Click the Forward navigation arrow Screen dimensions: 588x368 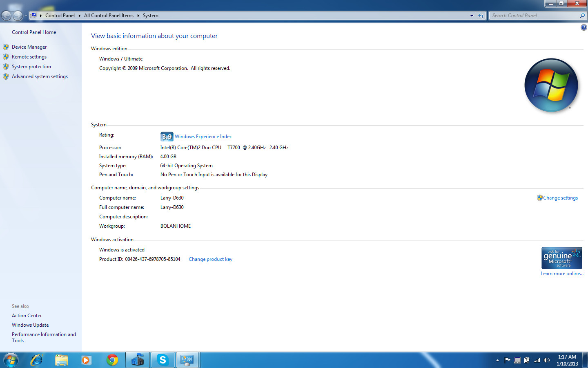point(18,16)
